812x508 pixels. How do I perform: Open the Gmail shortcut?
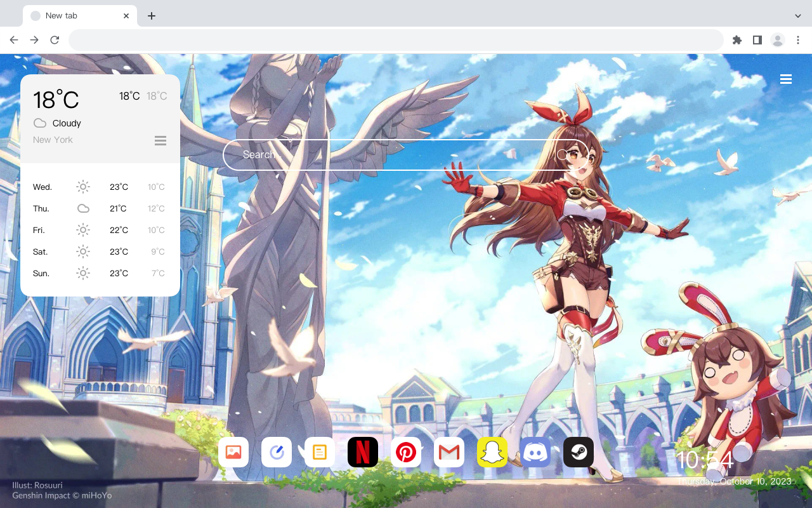449,452
